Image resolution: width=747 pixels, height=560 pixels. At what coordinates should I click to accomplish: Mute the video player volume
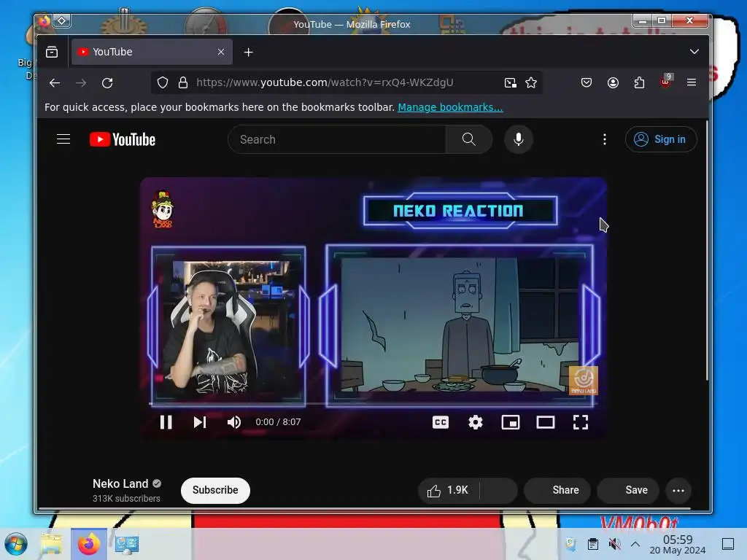234,422
